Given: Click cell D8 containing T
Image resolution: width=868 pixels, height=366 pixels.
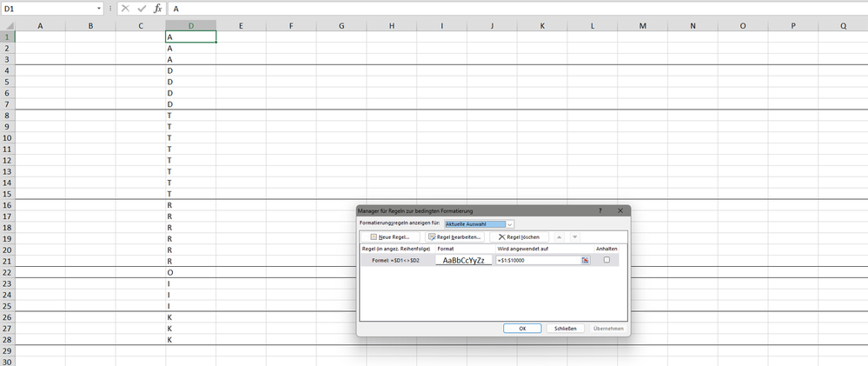Looking at the screenshot, I should 190,115.
